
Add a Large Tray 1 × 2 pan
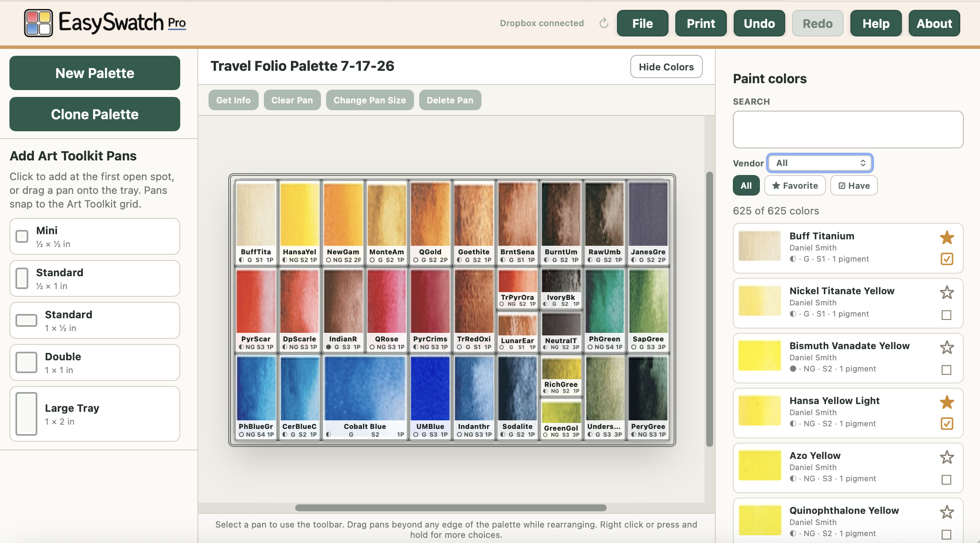pos(95,414)
